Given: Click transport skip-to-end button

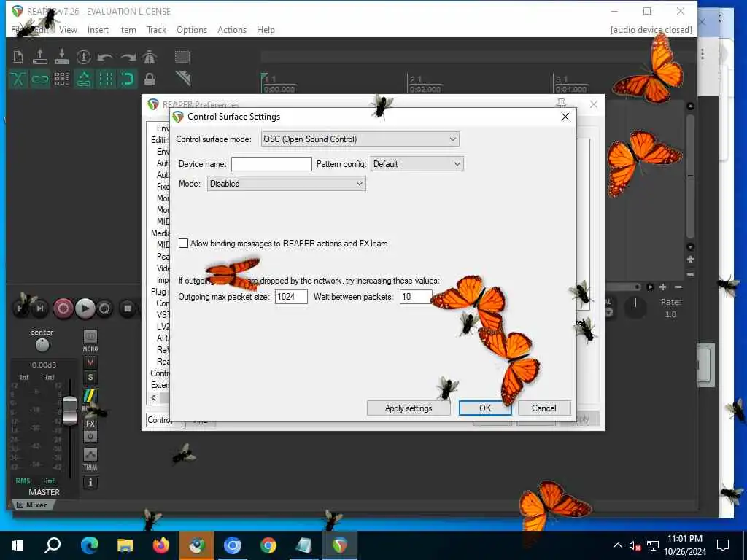Looking at the screenshot, I should point(40,308).
